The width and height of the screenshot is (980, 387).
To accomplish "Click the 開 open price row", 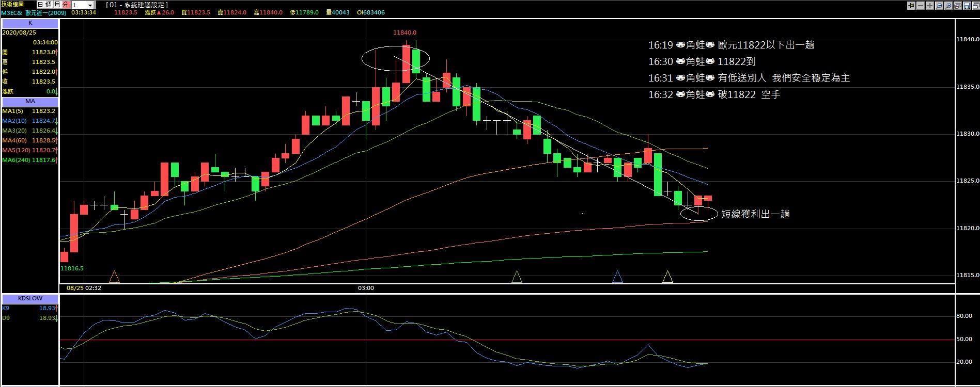I will 30,52.
